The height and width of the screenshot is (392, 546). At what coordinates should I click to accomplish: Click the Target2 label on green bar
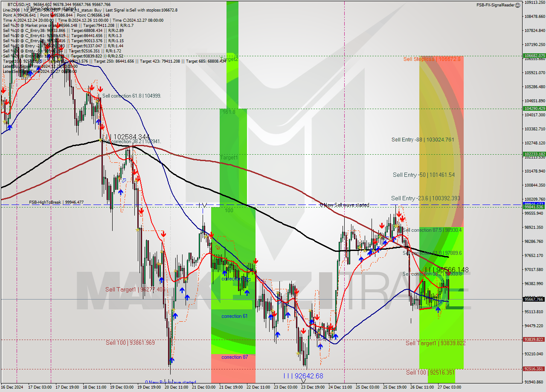point(229,59)
